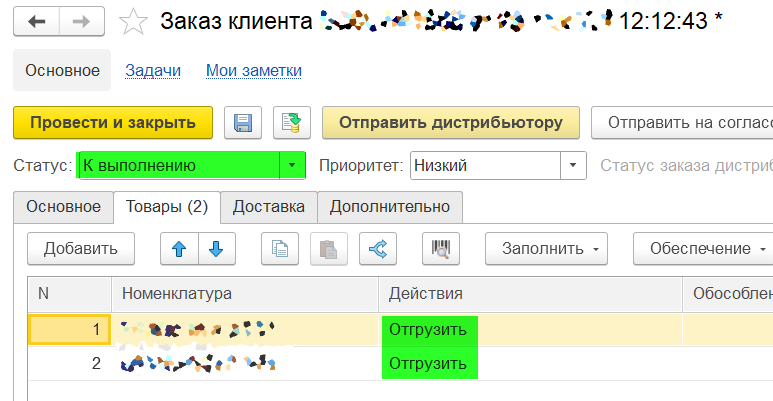
Task: Open the Мои заметки link
Action: coord(253,71)
